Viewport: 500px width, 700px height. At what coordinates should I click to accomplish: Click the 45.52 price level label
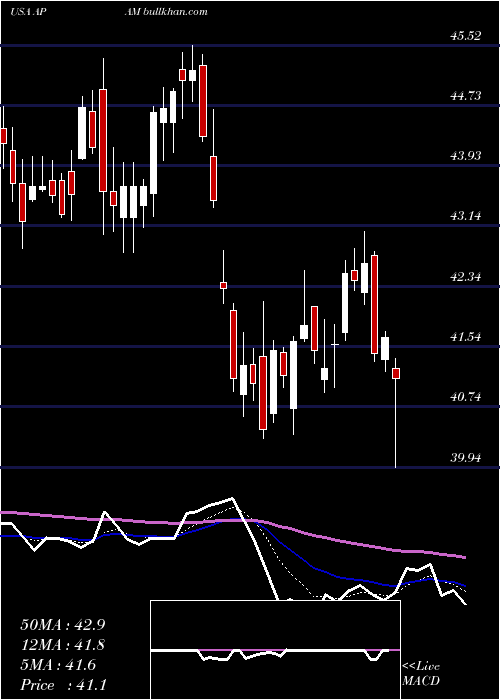click(465, 36)
